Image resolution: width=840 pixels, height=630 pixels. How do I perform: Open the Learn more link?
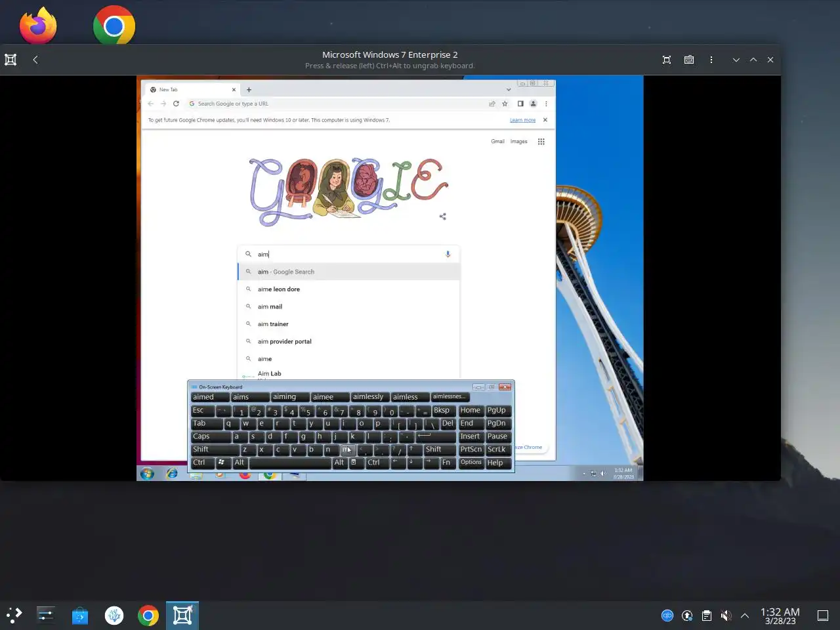tap(523, 120)
